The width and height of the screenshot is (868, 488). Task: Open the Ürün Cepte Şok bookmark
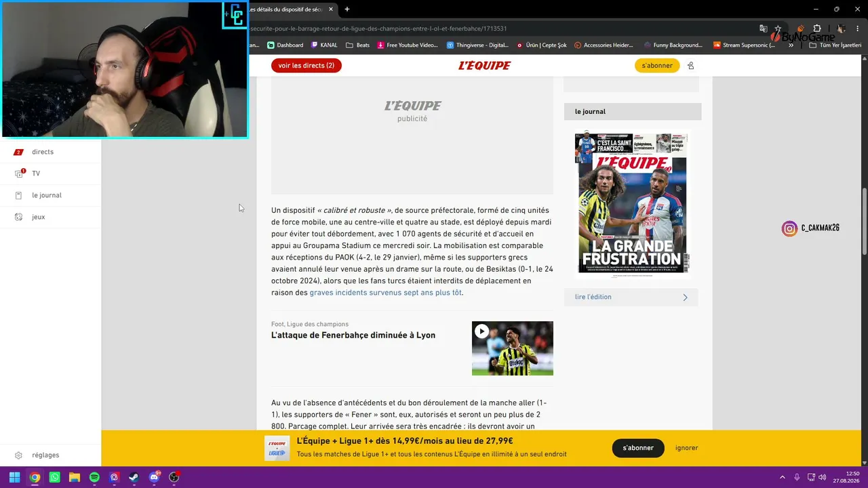[x=541, y=45]
